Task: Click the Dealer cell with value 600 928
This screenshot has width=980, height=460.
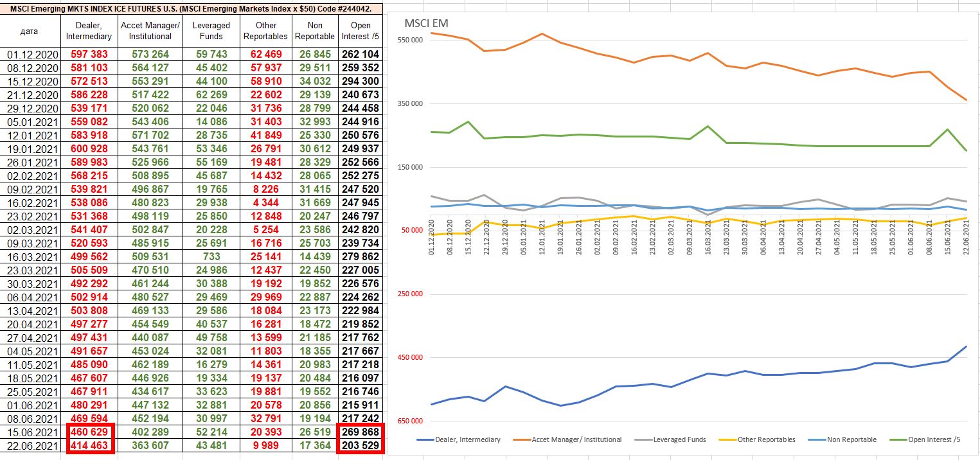Action: point(91,149)
